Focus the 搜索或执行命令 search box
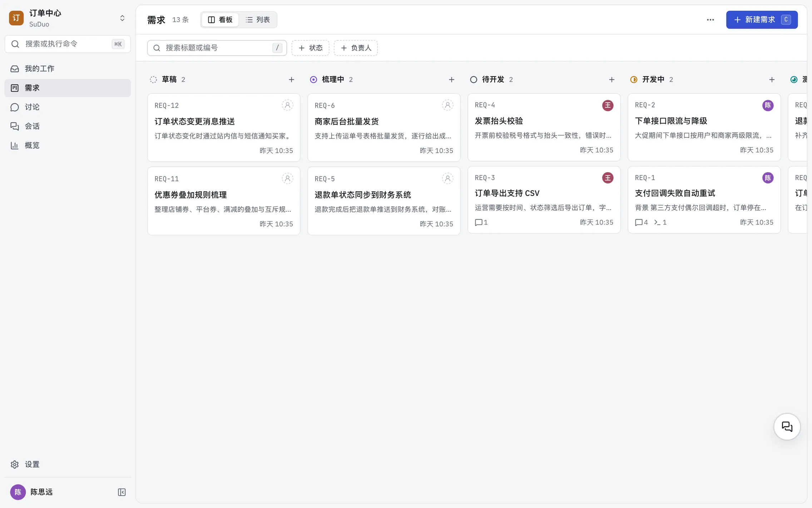The width and height of the screenshot is (812, 508). (x=68, y=44)
